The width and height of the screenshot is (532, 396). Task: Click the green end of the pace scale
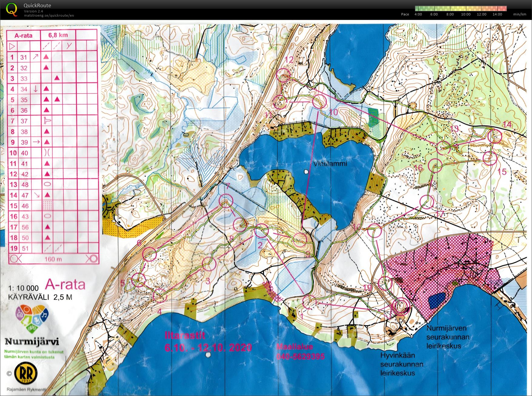click(417, 8)
